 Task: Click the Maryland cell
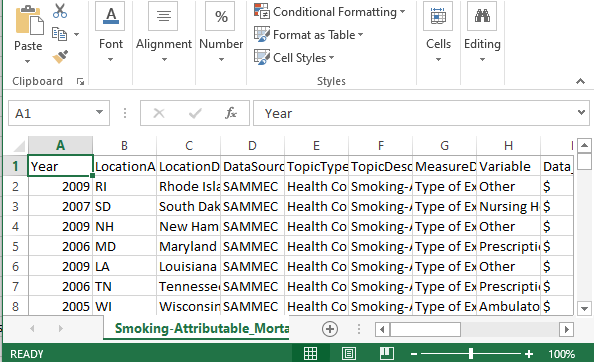pos(189,247)
